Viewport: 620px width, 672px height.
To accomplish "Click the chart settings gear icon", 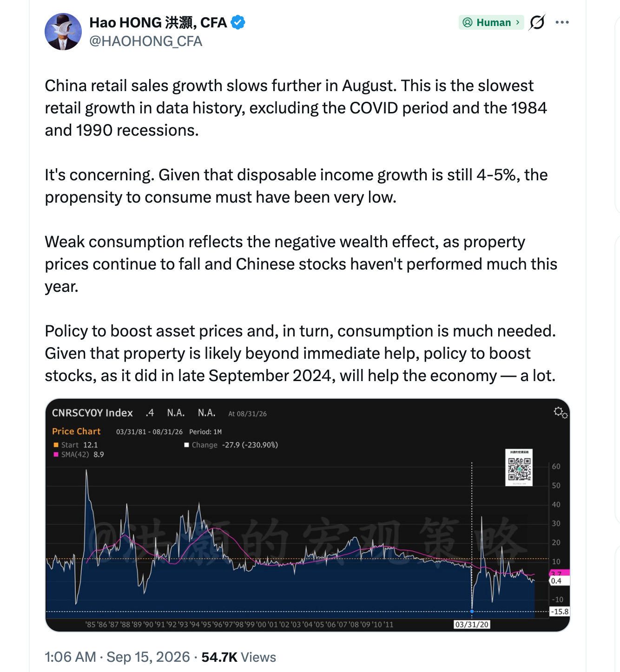I will click(x=561, y=412).
